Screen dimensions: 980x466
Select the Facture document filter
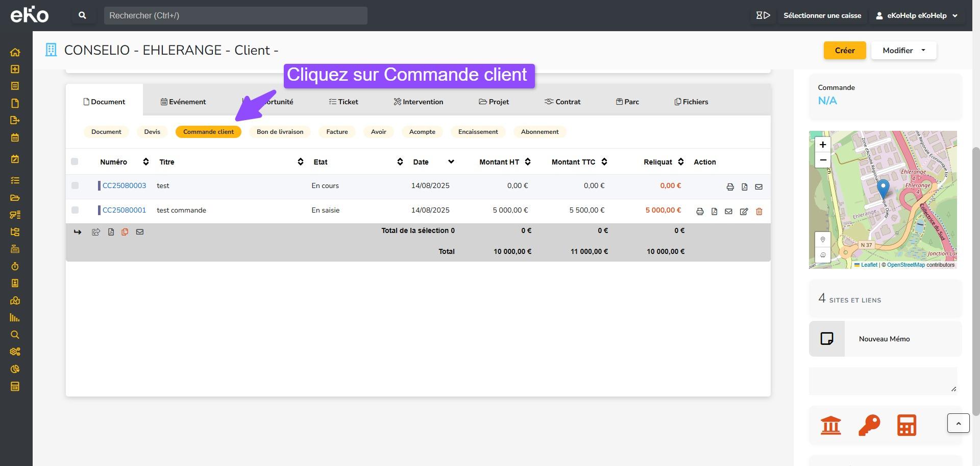pyautogui.click(x=337, y=132)
